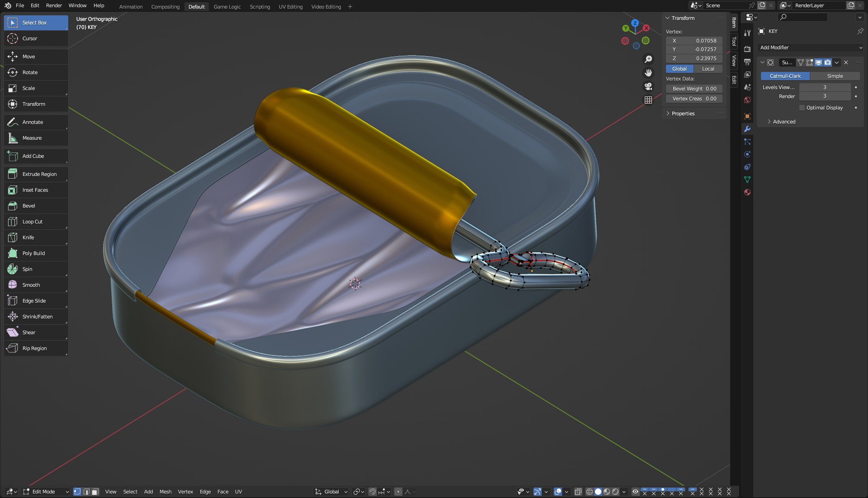Activate the Edge Slide tool
Screen dimensions: 868x498
click(x=36, y=301)
